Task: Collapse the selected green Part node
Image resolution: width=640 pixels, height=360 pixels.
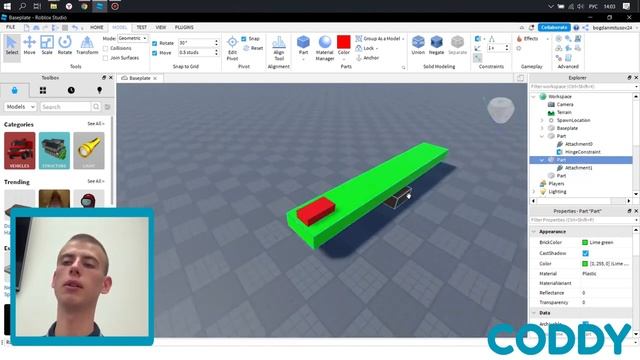Action: click(542, 160)
